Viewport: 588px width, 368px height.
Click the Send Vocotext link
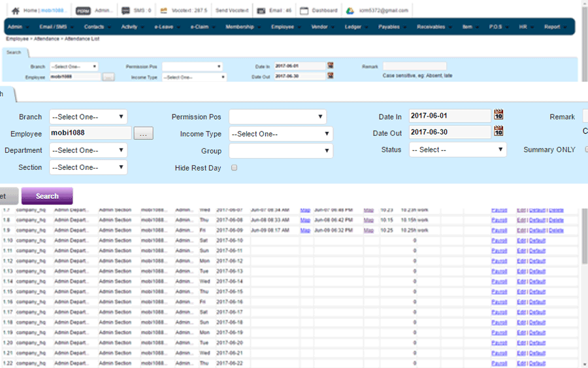(x=232, y=10)
